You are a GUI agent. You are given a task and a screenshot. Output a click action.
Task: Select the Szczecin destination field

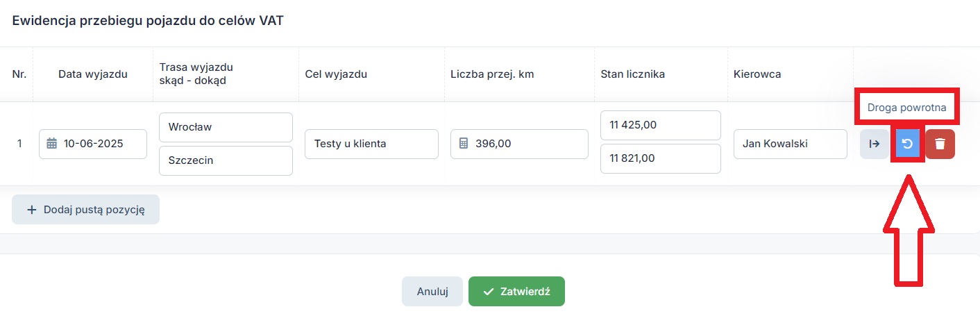[x=226, y=160]
